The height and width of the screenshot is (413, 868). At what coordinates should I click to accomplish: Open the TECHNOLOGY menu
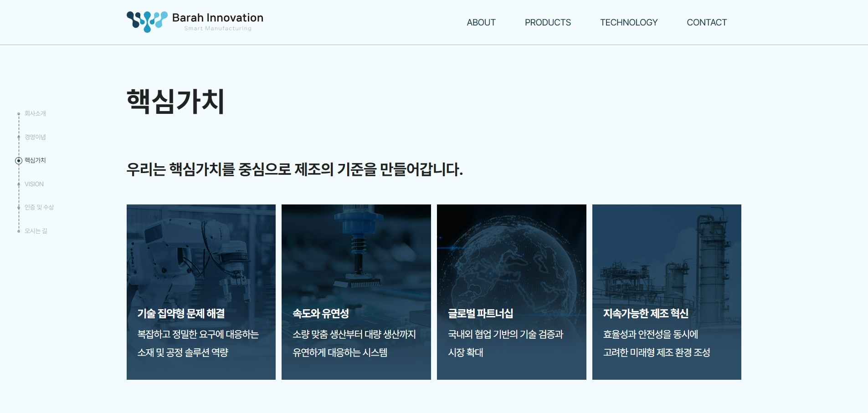(629, 22)
